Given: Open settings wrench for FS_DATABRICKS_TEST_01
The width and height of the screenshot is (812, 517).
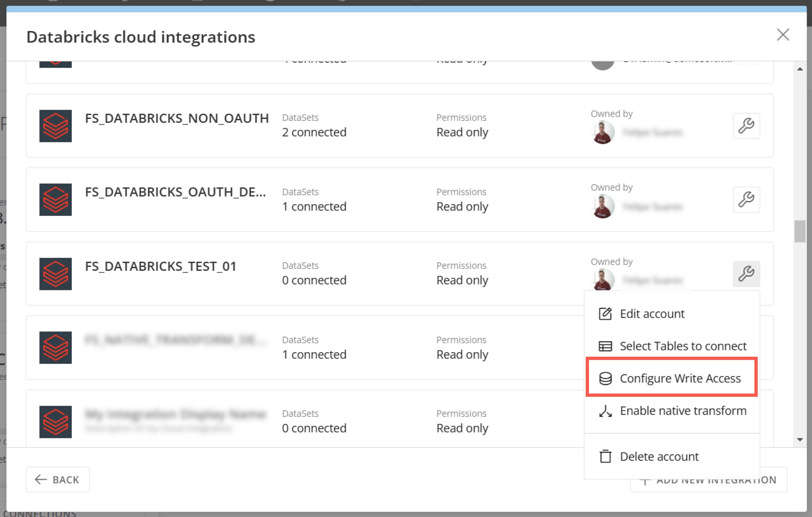Looking at the screenshot, I should coord(746,274).
